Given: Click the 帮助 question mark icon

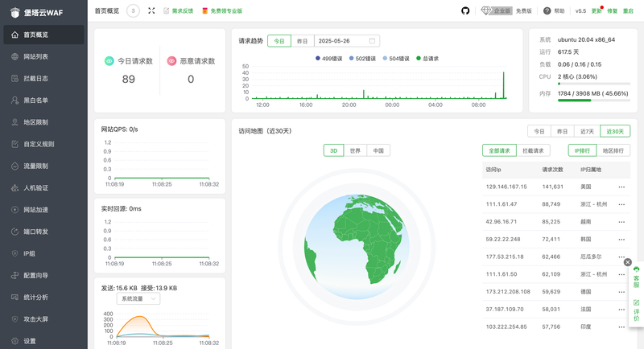Looking at the screenshot, I should click(x=547, y=10).
